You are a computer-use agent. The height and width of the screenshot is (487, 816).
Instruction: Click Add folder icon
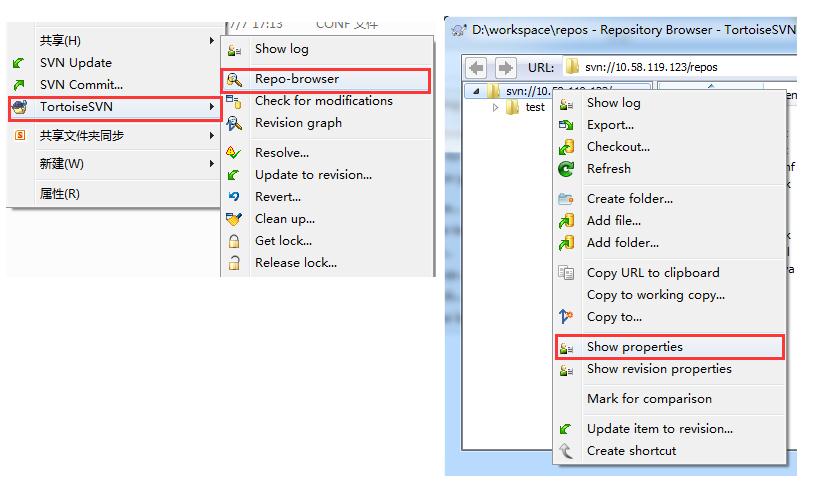[x=566, y=243]
